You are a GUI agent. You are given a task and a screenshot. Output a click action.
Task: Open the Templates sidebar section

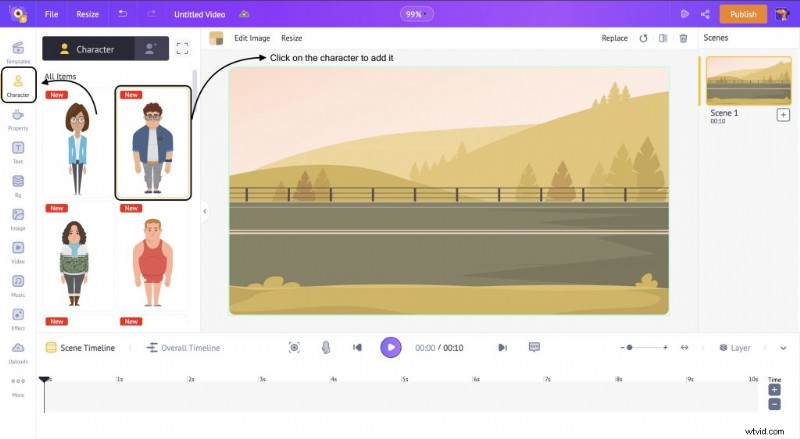18,52
